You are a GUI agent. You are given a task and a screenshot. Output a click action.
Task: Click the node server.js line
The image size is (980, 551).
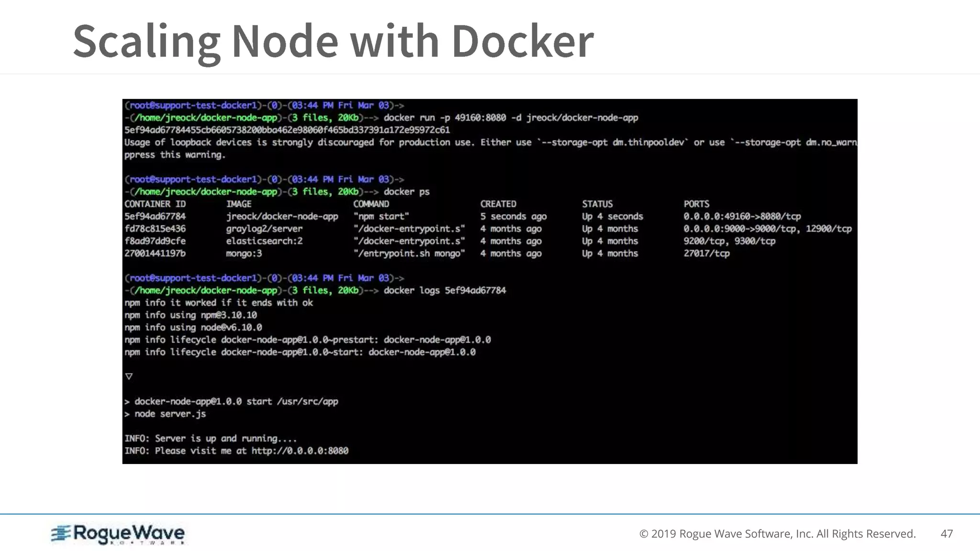click(170, 414)
